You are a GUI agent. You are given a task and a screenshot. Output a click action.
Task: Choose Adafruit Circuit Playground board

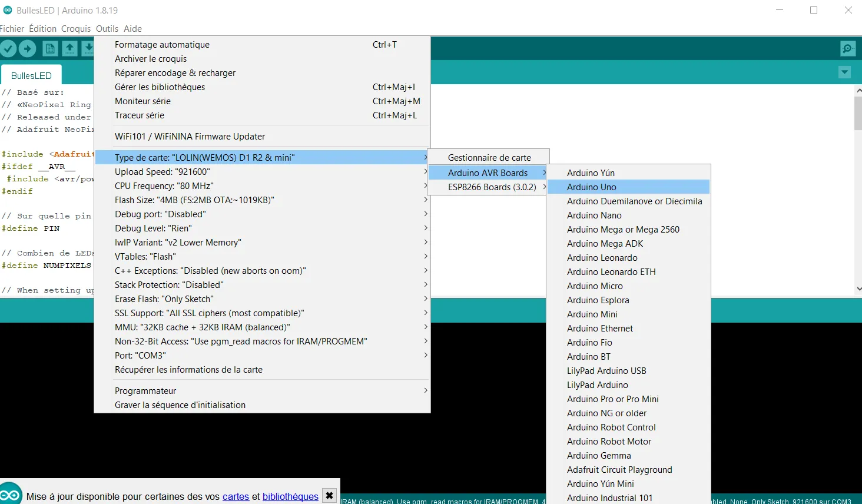(x=628, y=470)
